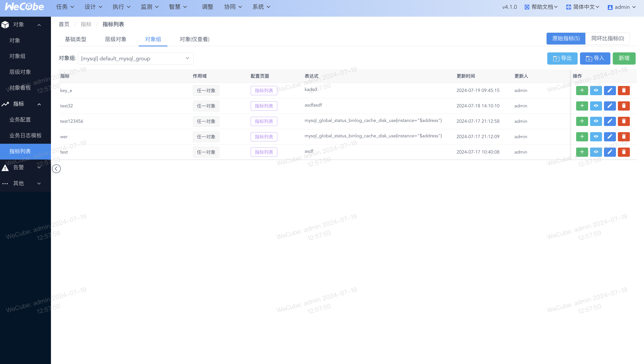This screenshot has width=644, height=364.
Task: Click the 指标列表 tag in key_a row
Action: click(x=264, y=90)
